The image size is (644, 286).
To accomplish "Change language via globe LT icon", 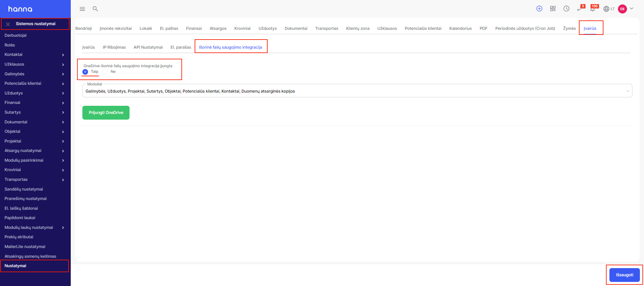I will pos(609,9).
